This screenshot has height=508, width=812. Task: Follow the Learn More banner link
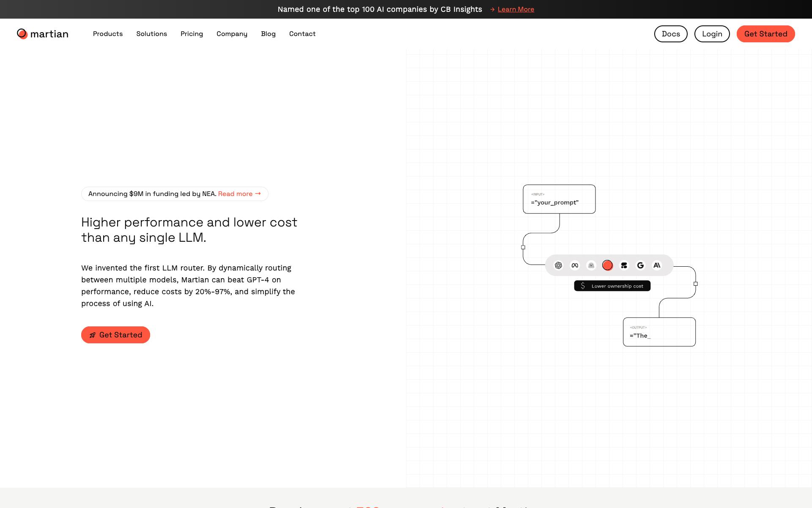coord(516,9)
